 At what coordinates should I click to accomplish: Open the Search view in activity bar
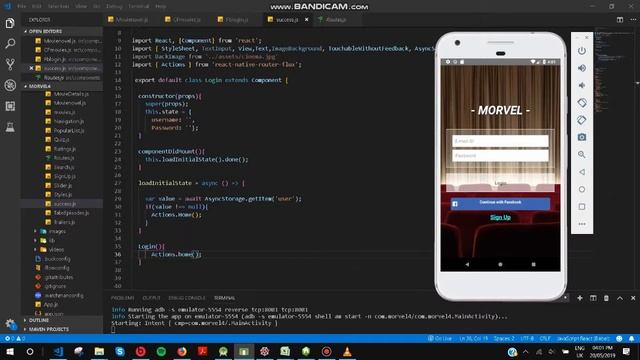[10, 44]
